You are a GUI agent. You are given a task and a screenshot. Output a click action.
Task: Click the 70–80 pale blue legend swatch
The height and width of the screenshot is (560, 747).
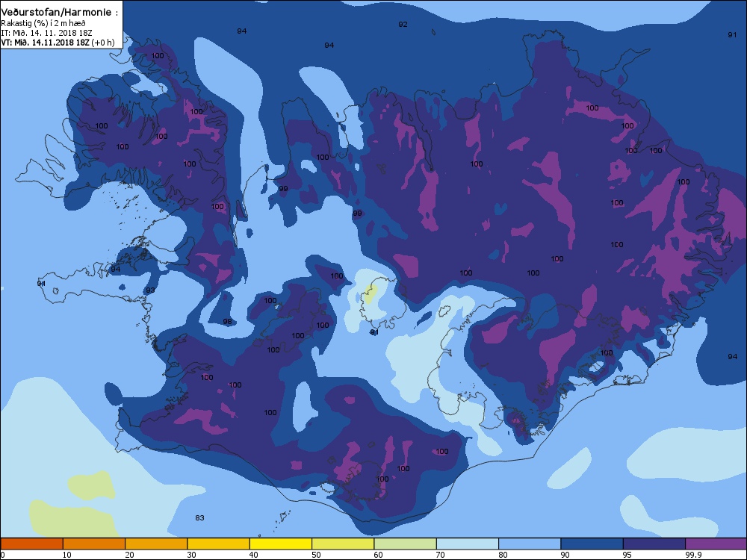(468, 544)
